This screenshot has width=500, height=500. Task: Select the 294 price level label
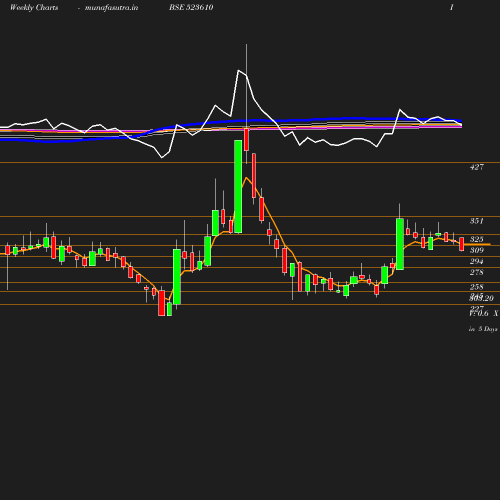click(x=477, y=261)
